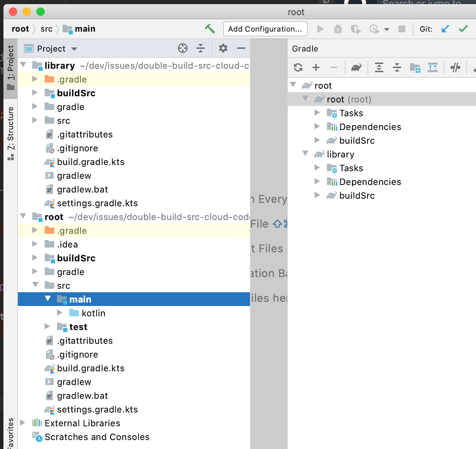
Task: Reload all Gradle projects
Action: pyautogui.click(x=298, y=67)
